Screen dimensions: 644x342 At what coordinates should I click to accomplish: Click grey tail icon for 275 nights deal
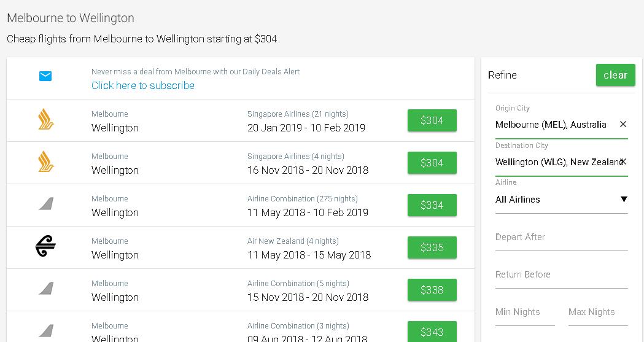pos(47,204)
